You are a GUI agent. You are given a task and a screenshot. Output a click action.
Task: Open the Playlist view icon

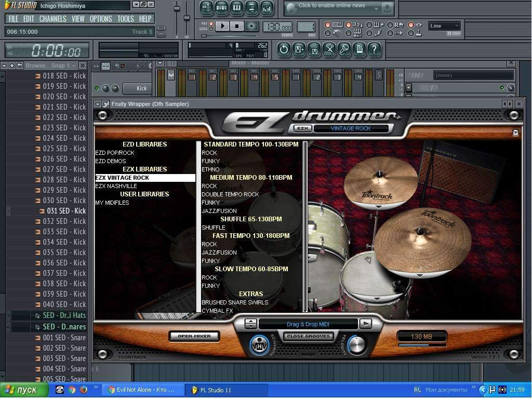207,8
